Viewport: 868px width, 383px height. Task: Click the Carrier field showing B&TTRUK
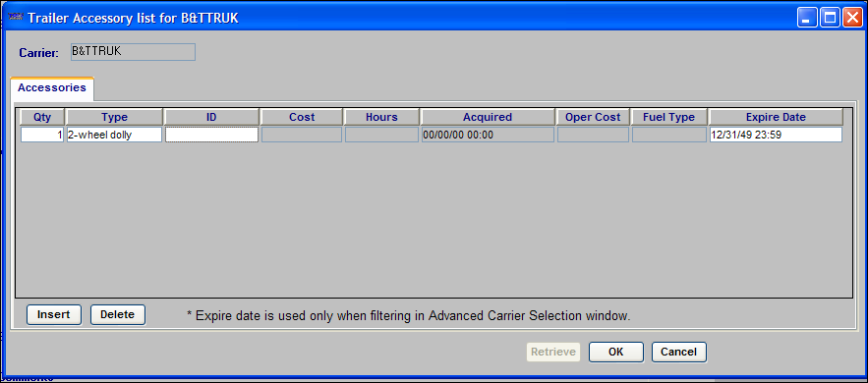point(133,52)
